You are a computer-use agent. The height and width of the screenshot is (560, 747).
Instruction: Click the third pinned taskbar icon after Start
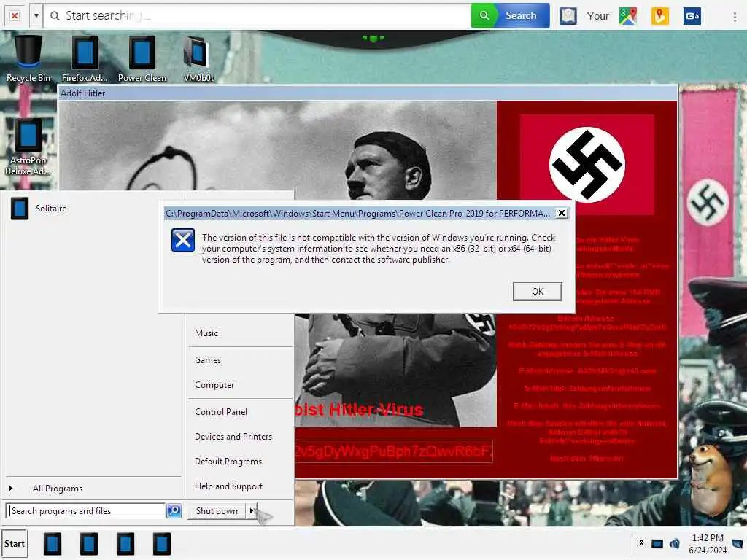[125, 544]
